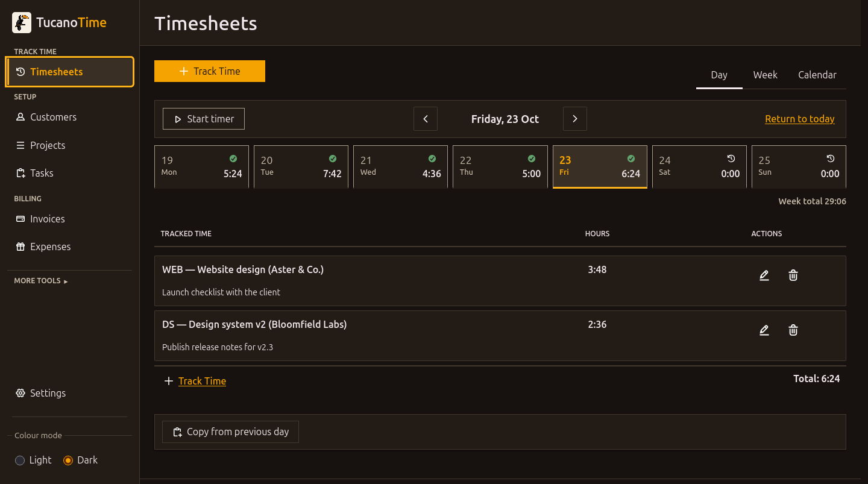
Task: Edit the Design system v2 entry
Action: pos(764,330)
